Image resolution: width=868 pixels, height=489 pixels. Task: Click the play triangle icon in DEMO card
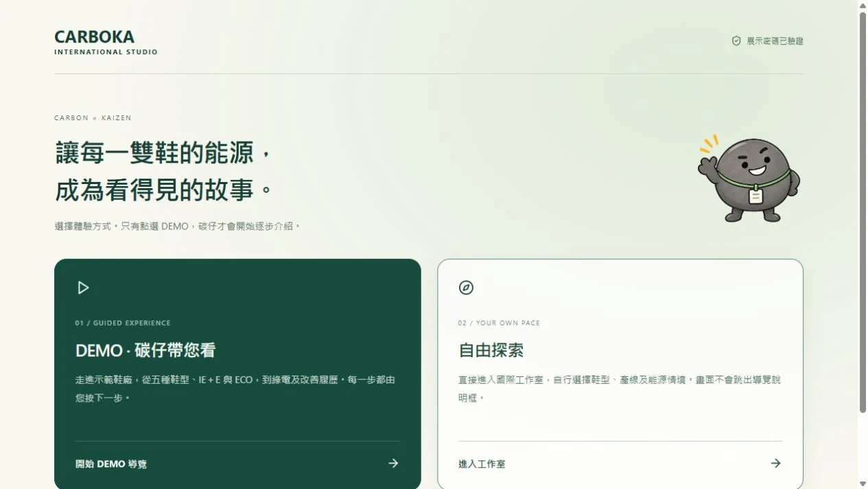pos(83,288)
